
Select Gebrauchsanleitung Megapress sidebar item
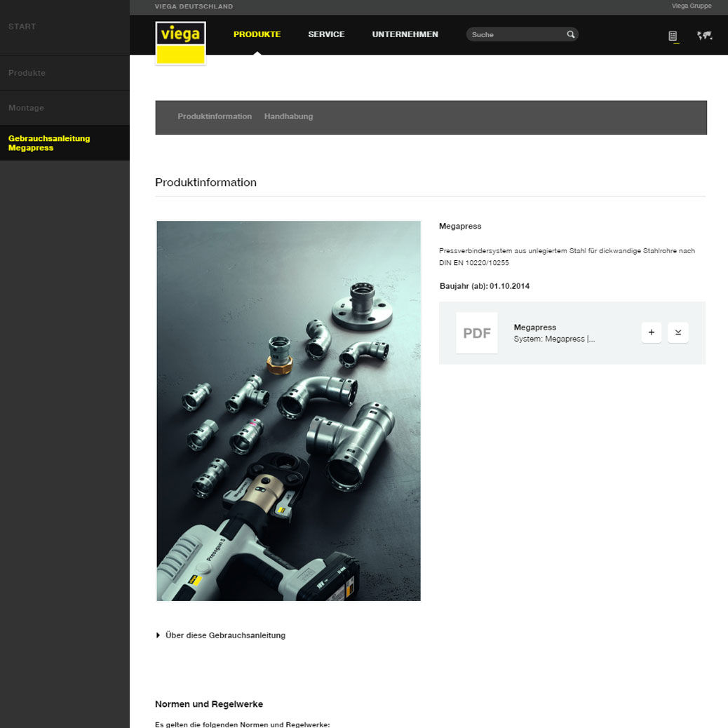[x=65, y=143]
